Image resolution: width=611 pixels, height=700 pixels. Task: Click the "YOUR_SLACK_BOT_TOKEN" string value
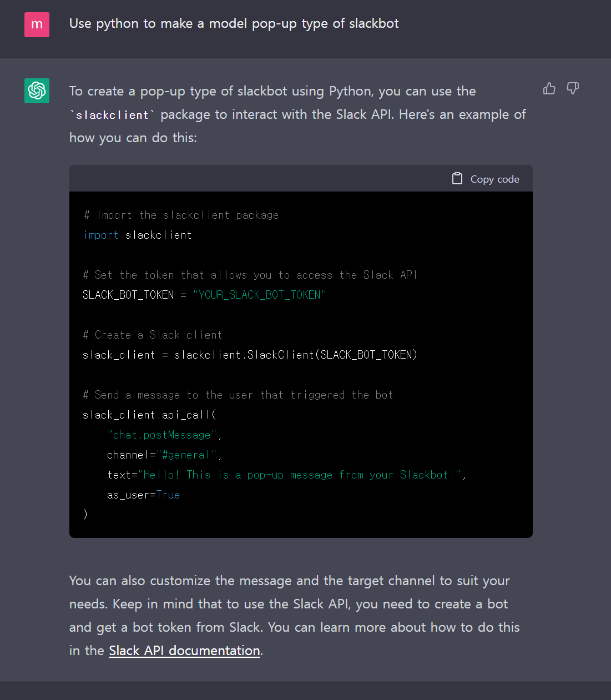[x=259, y=295]
